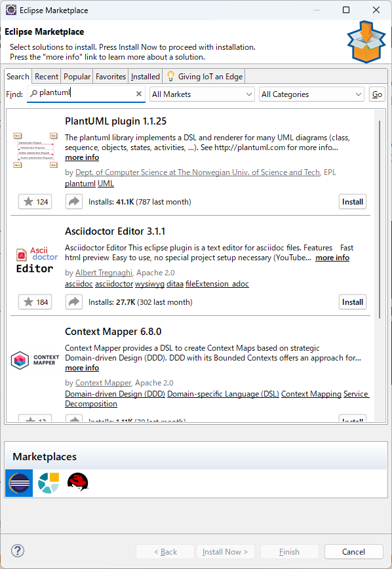Select the Eclipse marketplace icon
The height and width of the screenshot is (569, 392).
pyautogui.click(x=19, y=483)
